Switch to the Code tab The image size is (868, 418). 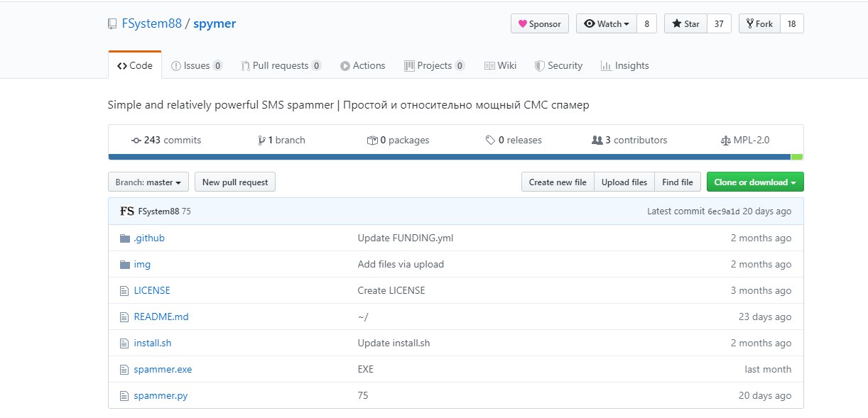(x=135, y=65)
